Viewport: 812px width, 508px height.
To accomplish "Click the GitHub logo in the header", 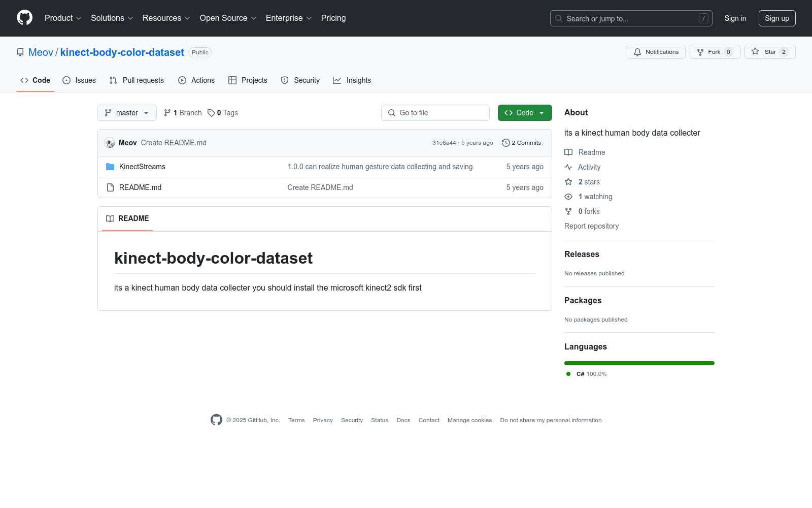I will tap(24, 18).
